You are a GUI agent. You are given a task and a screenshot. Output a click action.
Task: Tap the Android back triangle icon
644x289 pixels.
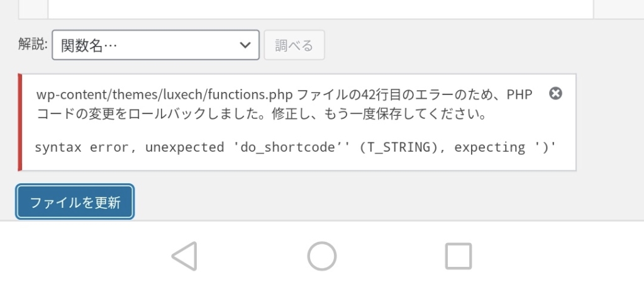[x=184, y=256]
